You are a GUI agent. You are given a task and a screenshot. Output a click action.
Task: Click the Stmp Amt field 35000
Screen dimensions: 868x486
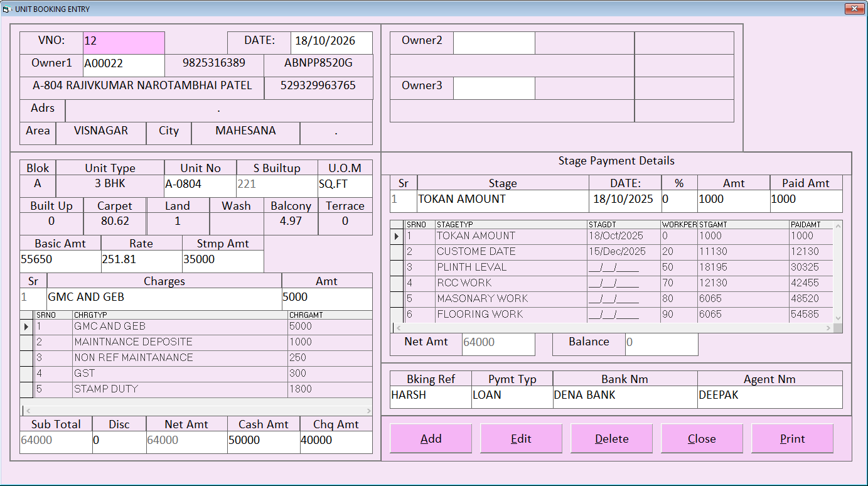pyautogui.click(x=223, y=261)
